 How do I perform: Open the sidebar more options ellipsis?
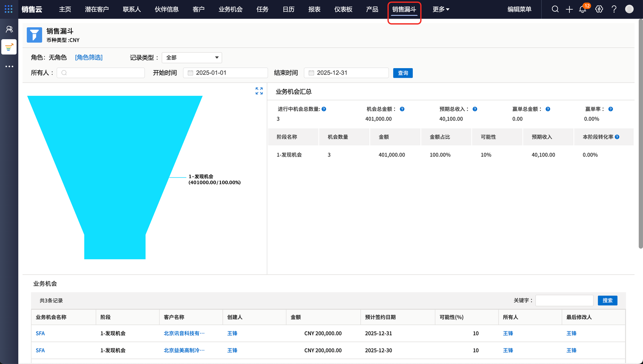click(x=9, y=67)
